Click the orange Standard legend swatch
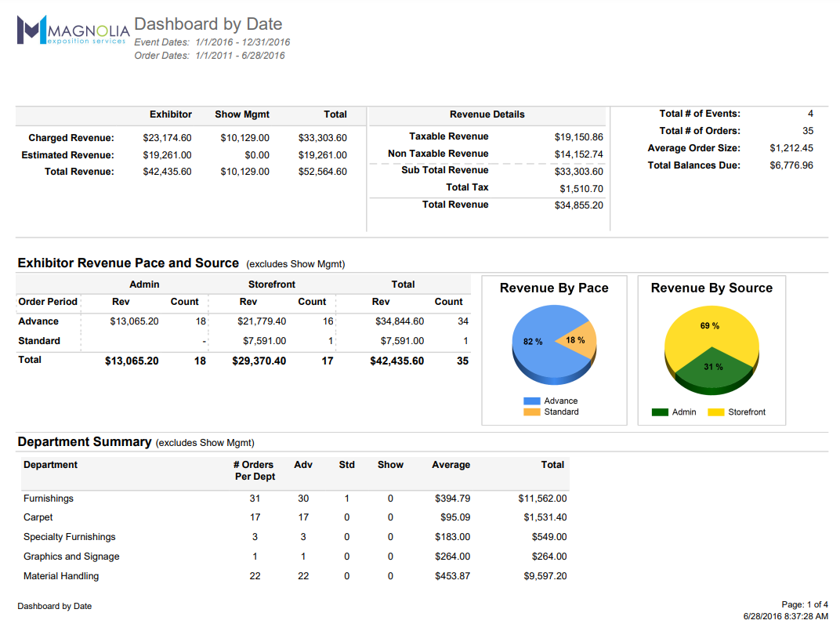This screenshot has width=840, height=631. (x=532, y=412)
